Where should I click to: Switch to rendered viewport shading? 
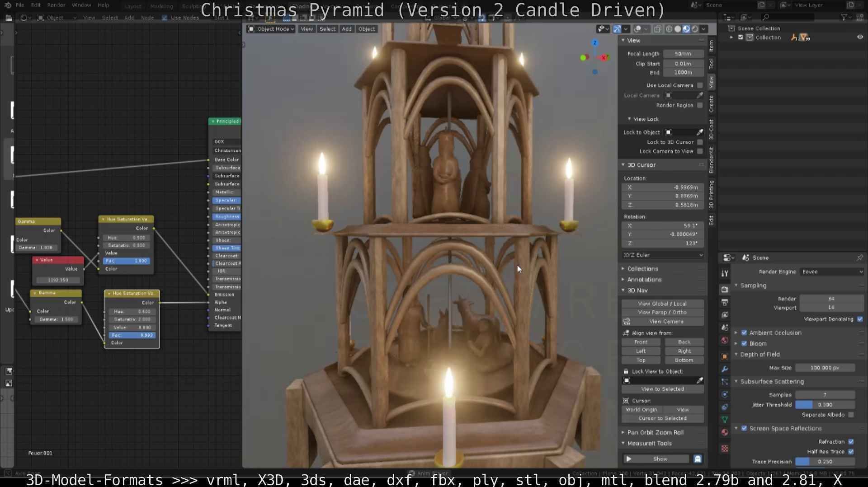[x=695, y=29]
